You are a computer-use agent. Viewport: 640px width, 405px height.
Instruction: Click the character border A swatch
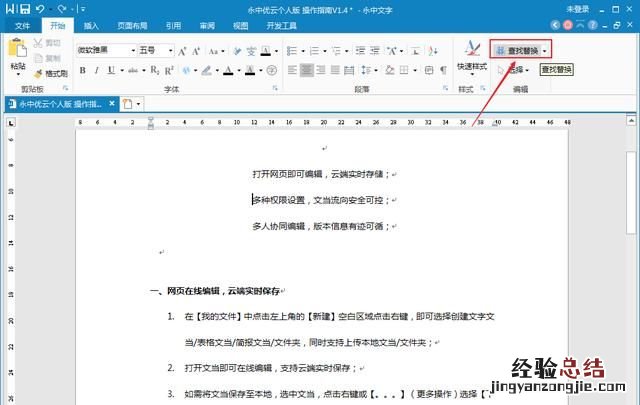[266, 51]
